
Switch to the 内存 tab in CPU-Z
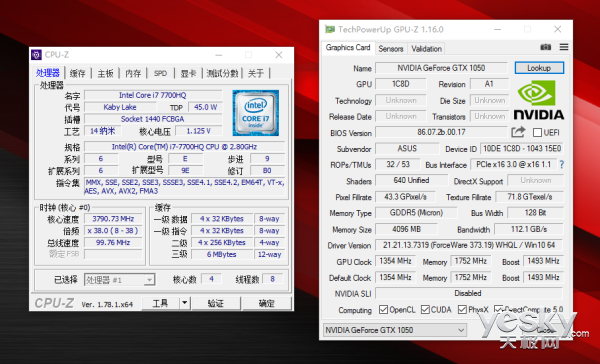(x=133, y=73)
